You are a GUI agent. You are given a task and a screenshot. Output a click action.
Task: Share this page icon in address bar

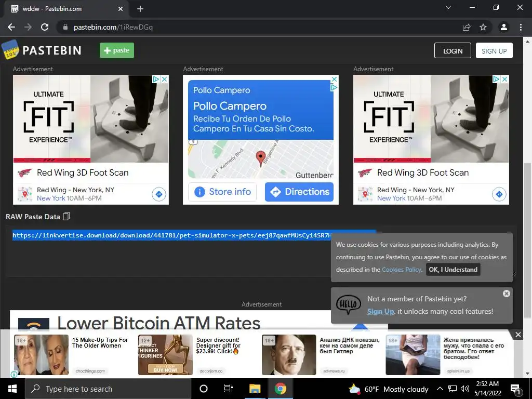[467, 27]
